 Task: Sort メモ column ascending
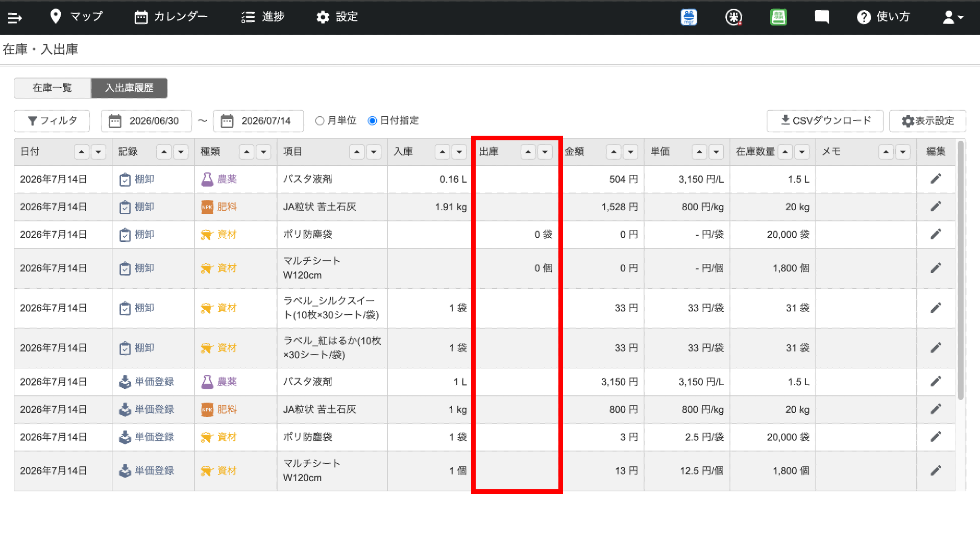[x=886, y=152]
